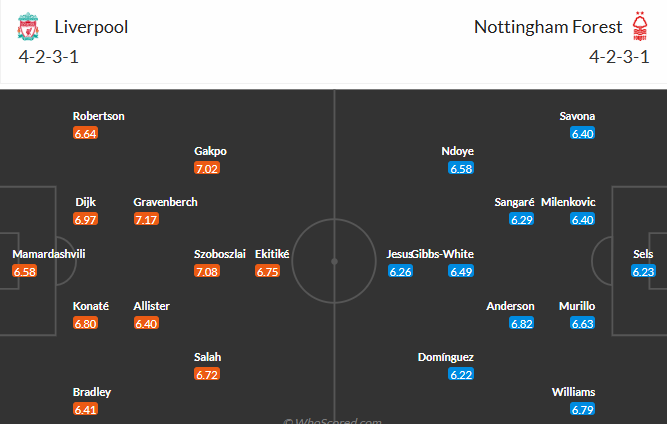Click goalkeeper Sels' 6.23 rating badge
Viewport: 667px width, 424px height.
pos(643,271)
